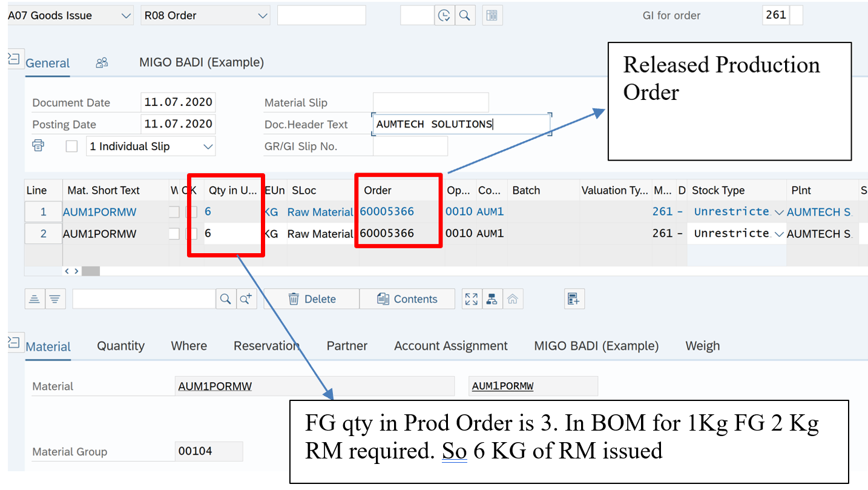Open the R08 Order reference dropdown
The width and height of the screenshot is (868, 490).
click(263, 16)
